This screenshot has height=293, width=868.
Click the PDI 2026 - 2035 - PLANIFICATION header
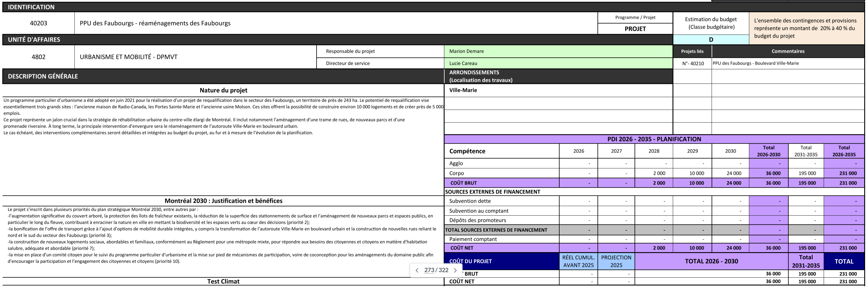point(654,139)
